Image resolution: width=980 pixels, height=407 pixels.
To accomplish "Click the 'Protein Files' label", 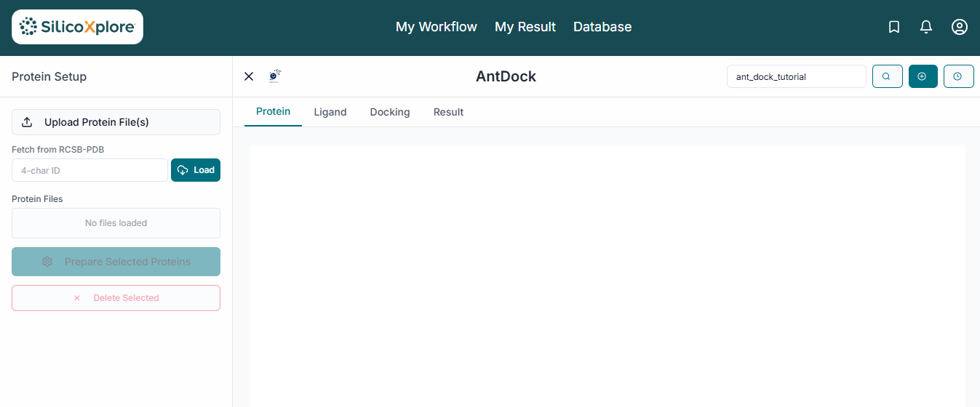I will [x=37, y=198].
